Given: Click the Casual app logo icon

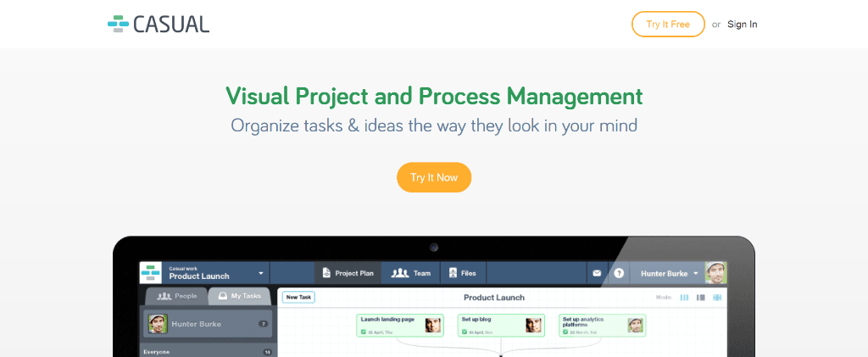Looking at the screenshot, I should 150,273.
